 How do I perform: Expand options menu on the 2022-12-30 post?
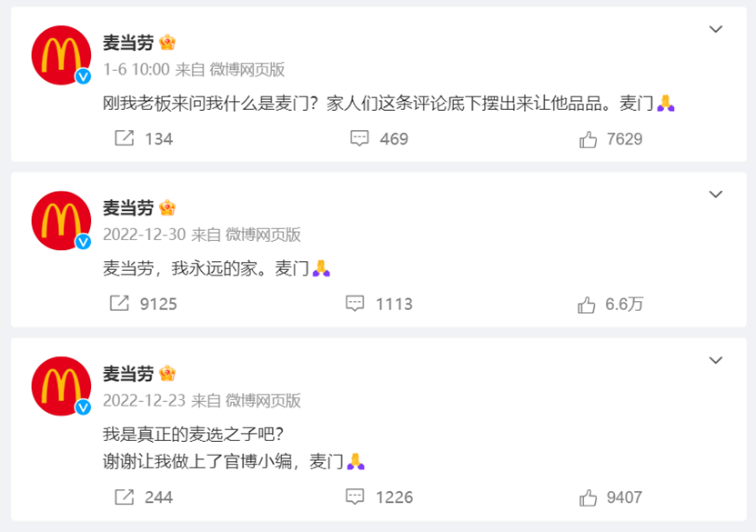(x=716, y=196)
